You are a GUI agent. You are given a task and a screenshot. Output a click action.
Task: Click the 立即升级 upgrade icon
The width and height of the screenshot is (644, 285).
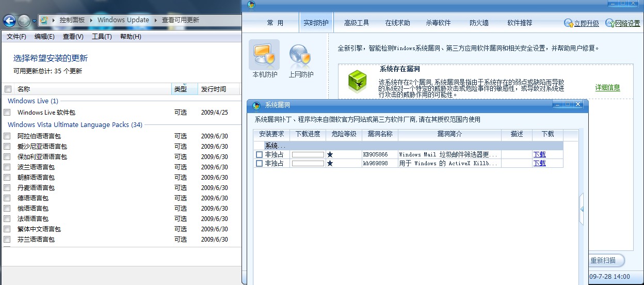tap(569, 23)
